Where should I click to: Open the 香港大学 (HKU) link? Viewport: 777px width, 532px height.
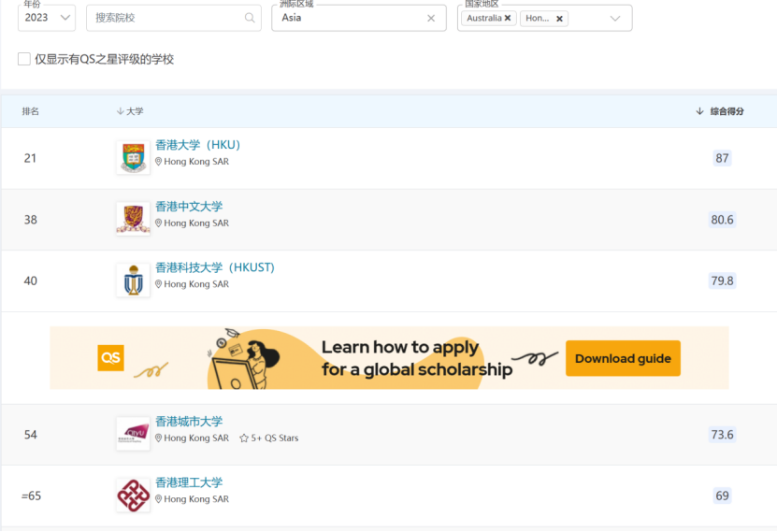pyautogui.click(x=197, y=145)
